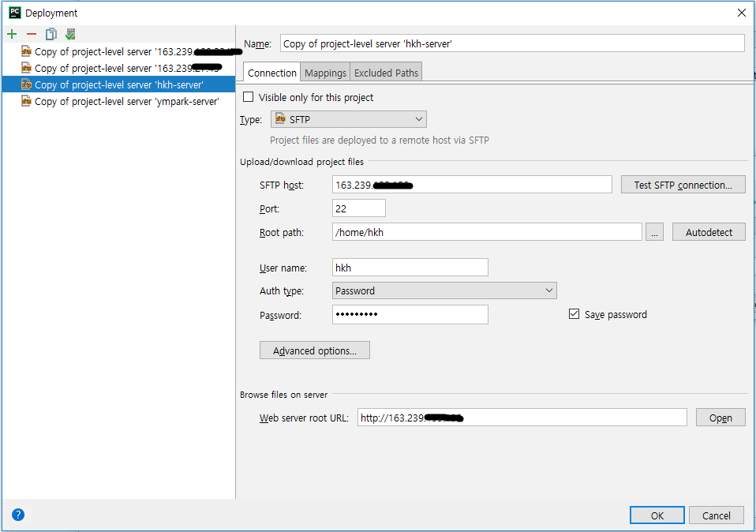The width and height of the screenshot is (756, 532).
Task: Expand the Auth type Password dropdown
Action: tap(444, 290)
